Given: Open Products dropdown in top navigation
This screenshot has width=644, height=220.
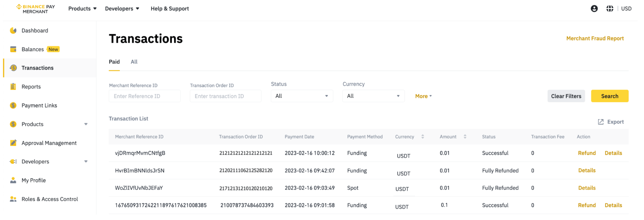Looking at the screenshot, I should click(82, 9).
